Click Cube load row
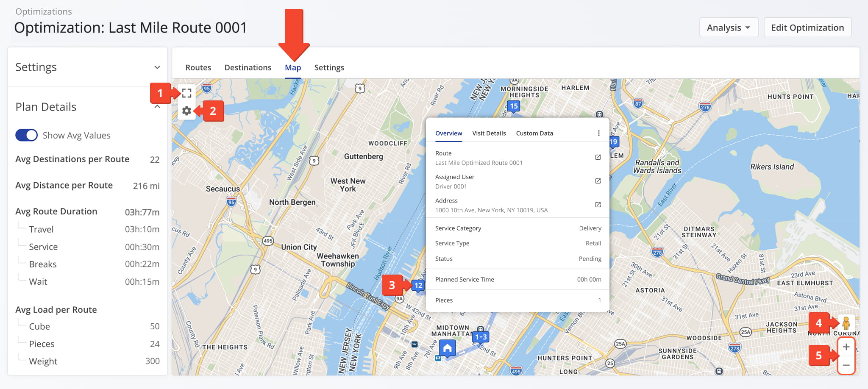Screen dimensions: 868x389 point(94,326)
